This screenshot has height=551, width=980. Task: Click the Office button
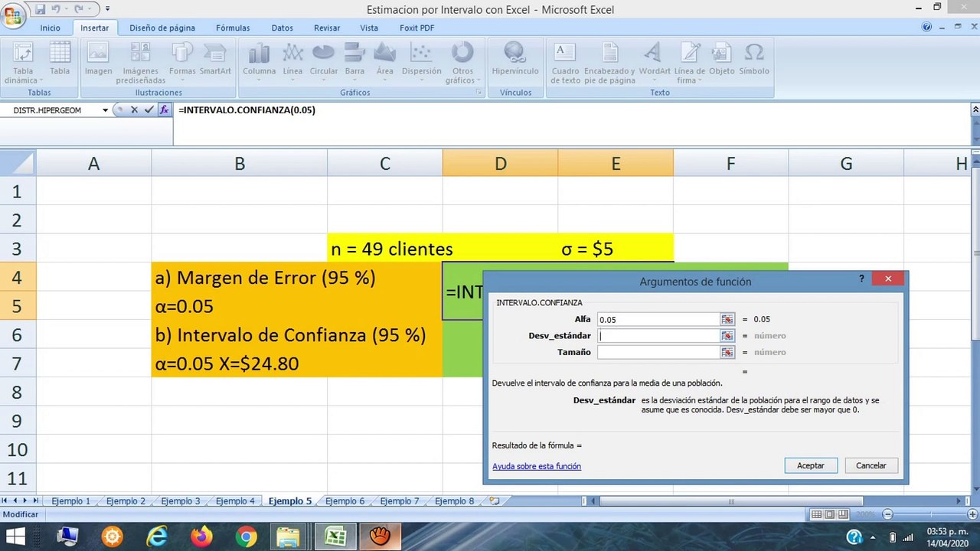(14, 15)
